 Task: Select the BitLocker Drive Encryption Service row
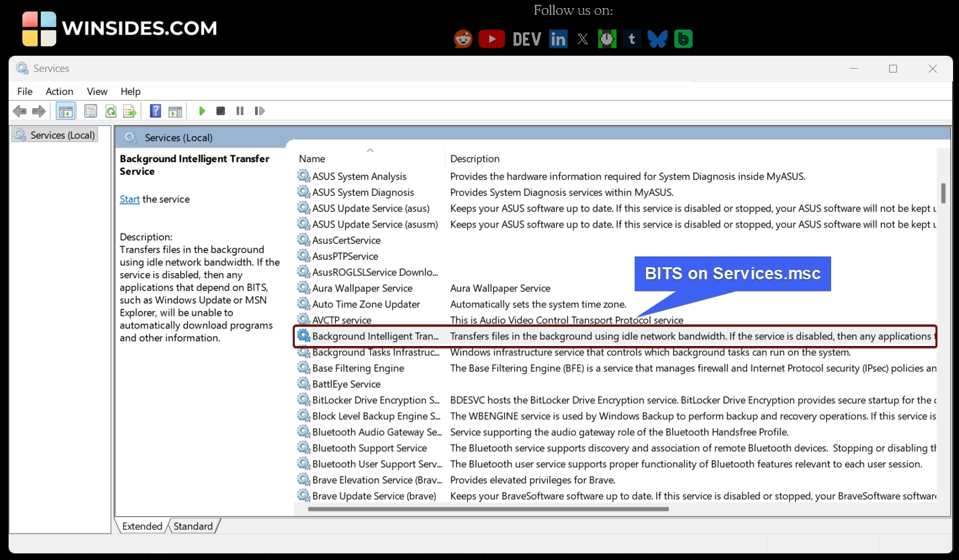coord(615,400)
